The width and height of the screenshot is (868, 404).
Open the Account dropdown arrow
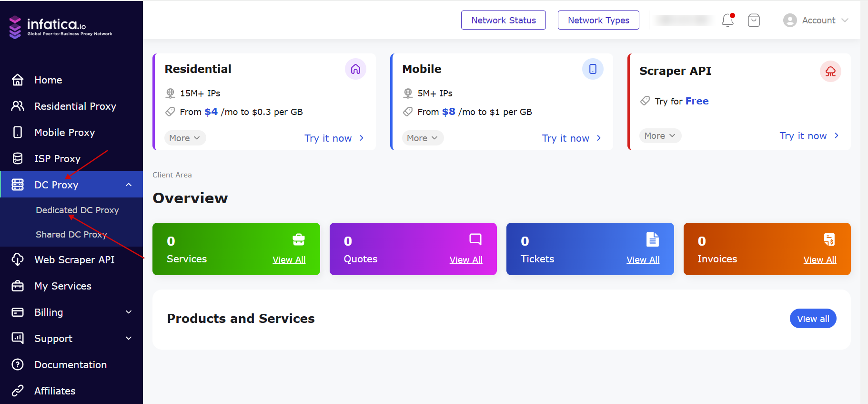[845, 20]
